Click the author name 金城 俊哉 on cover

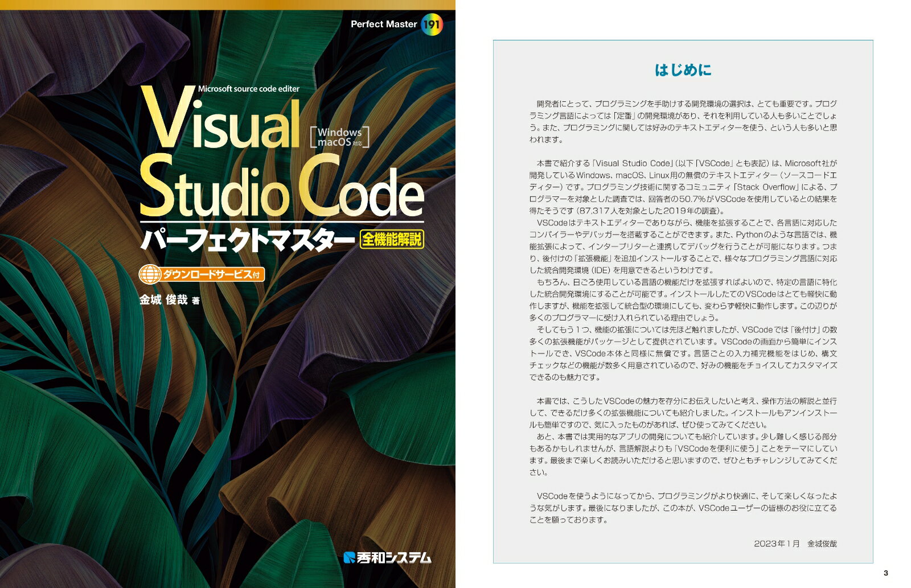(163, 300)
